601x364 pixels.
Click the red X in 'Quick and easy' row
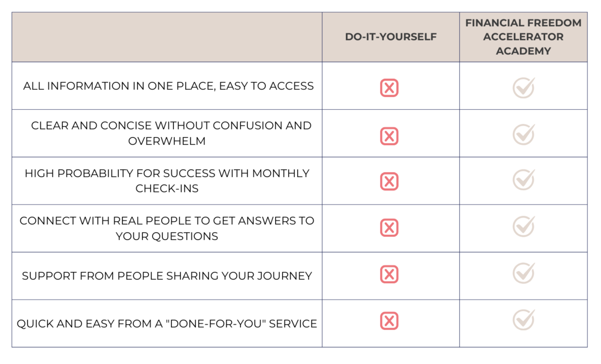(x=389, y=321)
